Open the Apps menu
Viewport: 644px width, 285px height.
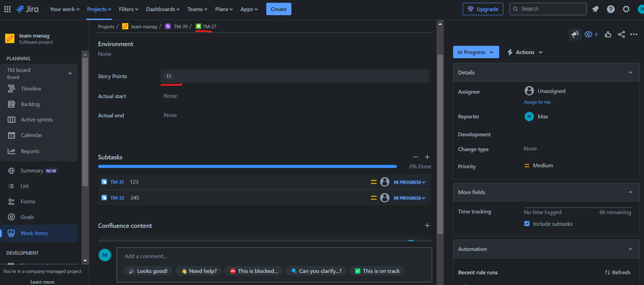tap(249, 9)
